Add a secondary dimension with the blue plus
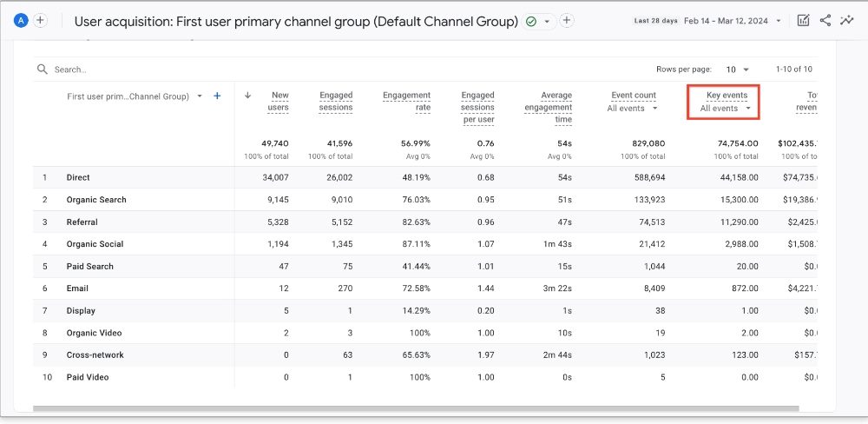This screenshot has height=424, width=868. tap(217, 96)
